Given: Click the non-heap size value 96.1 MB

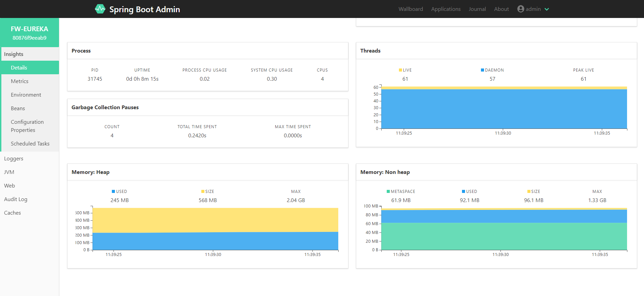Looking at the screenshot, I should coord(534,200).
